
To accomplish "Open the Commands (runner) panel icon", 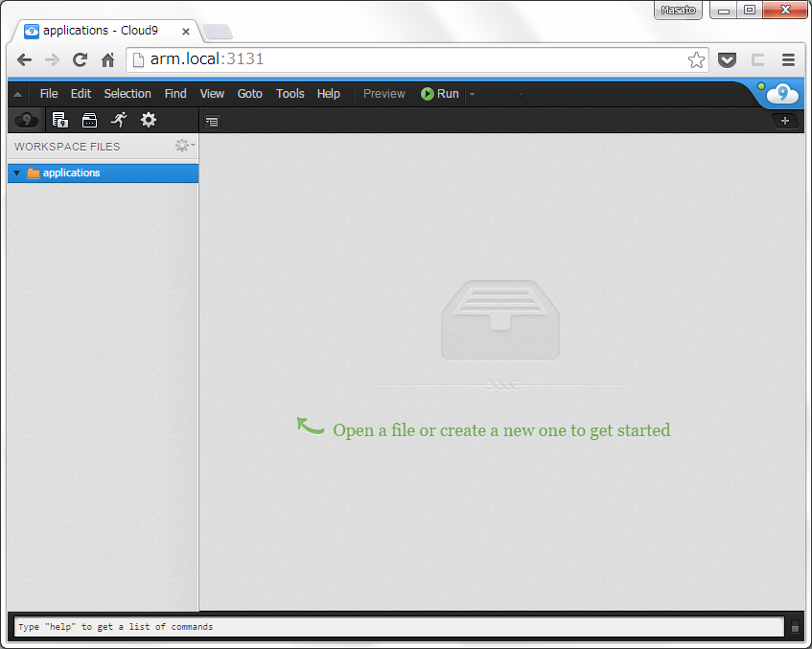I will [x=118, y=120].
